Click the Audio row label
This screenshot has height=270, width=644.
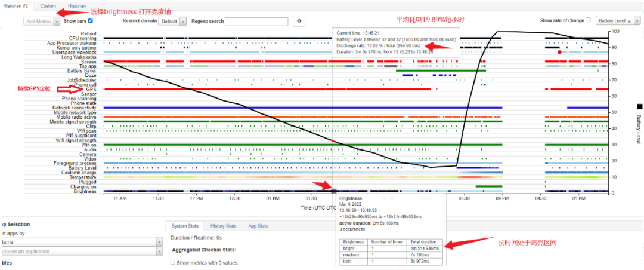coord(91,149)
